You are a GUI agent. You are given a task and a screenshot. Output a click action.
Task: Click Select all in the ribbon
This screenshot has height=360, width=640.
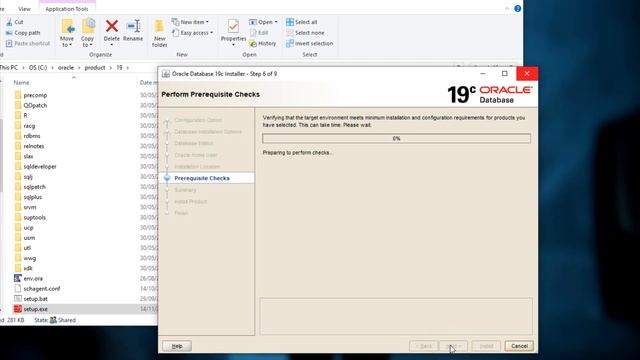[x=302, y=22]
